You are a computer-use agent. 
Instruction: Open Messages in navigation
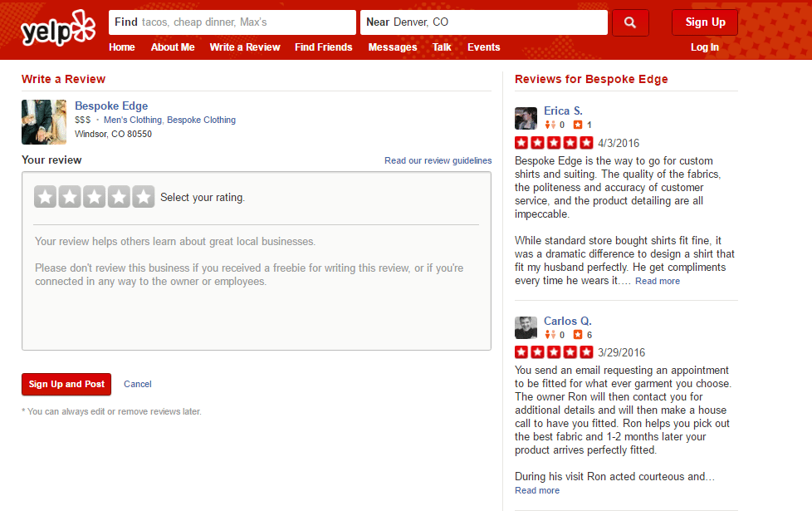click(393, 47)
